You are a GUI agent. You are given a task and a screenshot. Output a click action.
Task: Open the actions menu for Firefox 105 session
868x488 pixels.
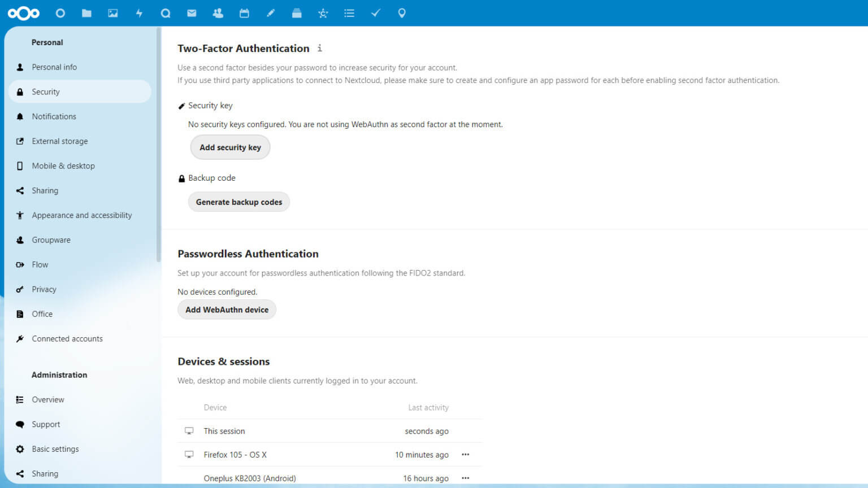coord(465,455)
